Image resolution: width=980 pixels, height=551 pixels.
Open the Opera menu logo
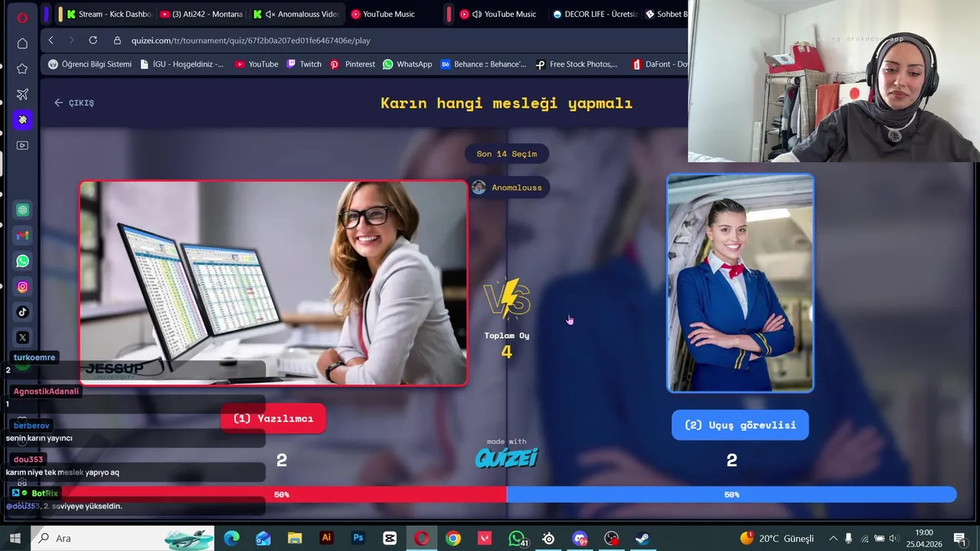[22, 17]
